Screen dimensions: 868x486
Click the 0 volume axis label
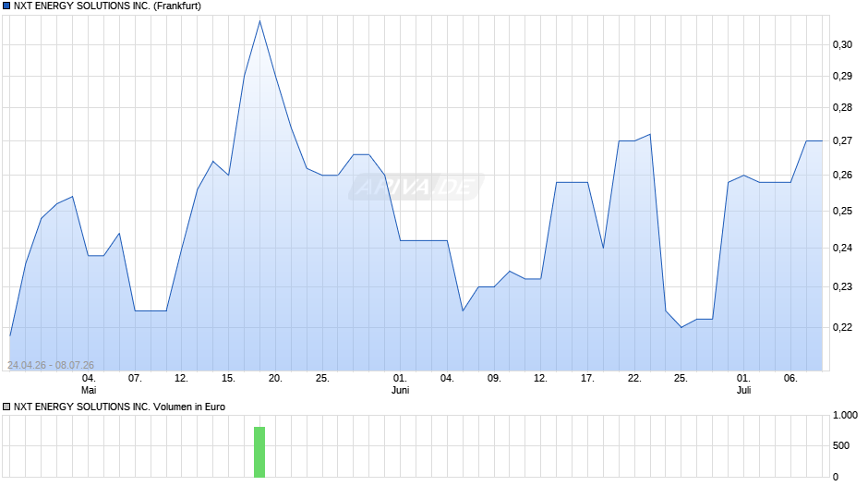pos(836,477)
